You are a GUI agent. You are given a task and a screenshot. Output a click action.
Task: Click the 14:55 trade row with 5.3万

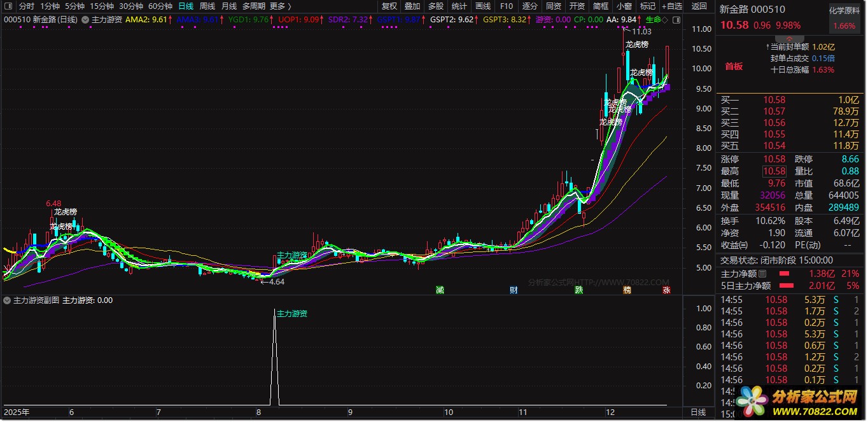point(790,300)
